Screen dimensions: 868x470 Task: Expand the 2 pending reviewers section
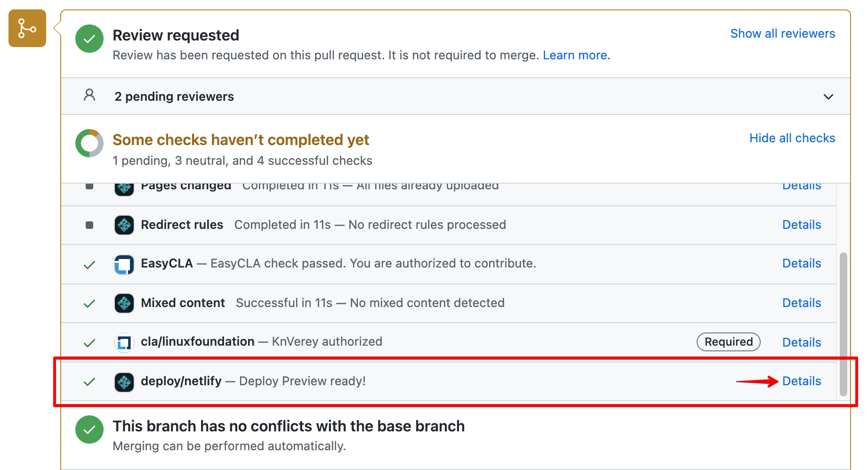[828, 97]
